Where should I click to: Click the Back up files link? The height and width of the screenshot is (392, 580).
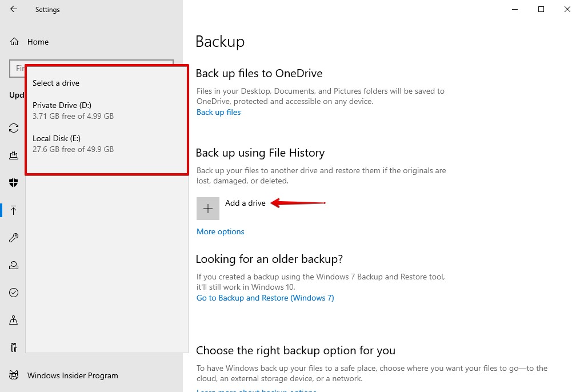coord(218,112)
